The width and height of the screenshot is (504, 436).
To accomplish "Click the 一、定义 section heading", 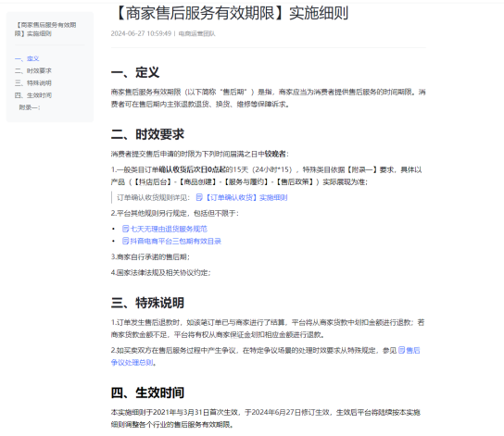I will click(x=135, y=72).
